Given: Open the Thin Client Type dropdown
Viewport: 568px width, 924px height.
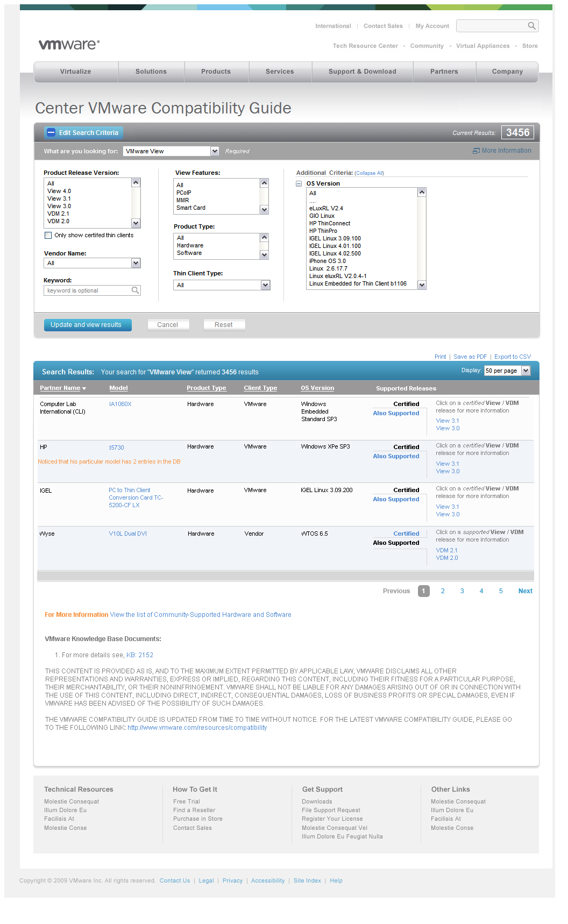Looking at the screenshot, I should point(265,285).
